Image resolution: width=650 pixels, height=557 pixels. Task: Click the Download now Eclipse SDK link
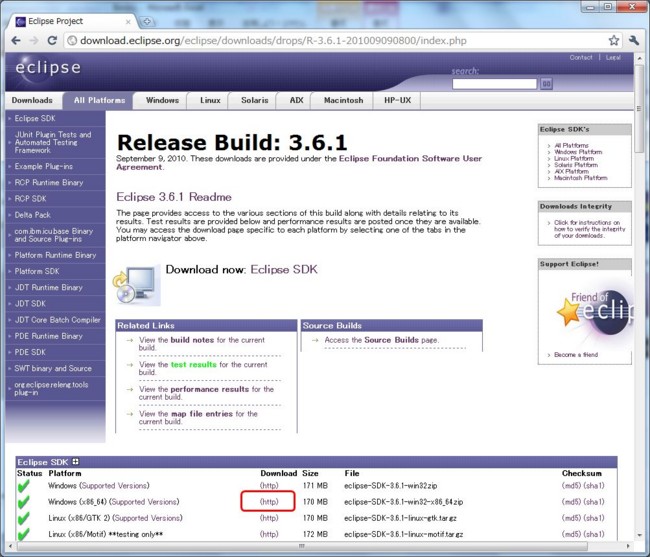click(x=284, y=269)
